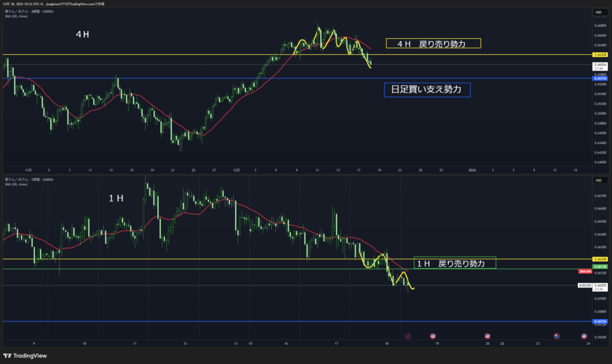The image size is (612, 364).
Task: Select the yellow '4H 戻り売り勢力' text box
Action: click(x=433, y=44)
